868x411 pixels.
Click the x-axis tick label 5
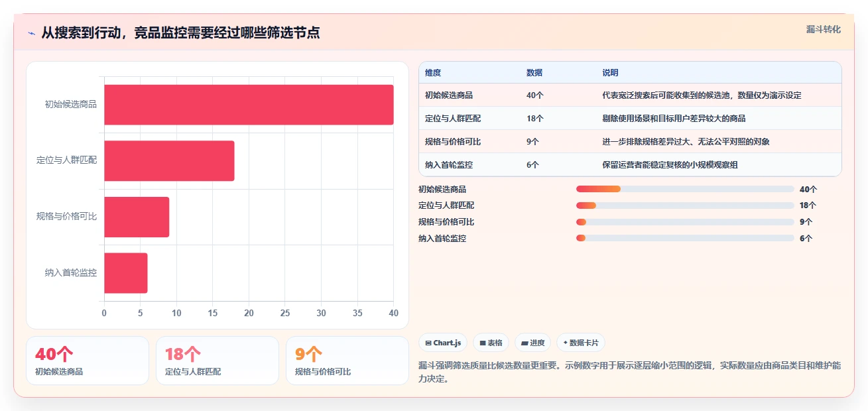click(141, 313)
